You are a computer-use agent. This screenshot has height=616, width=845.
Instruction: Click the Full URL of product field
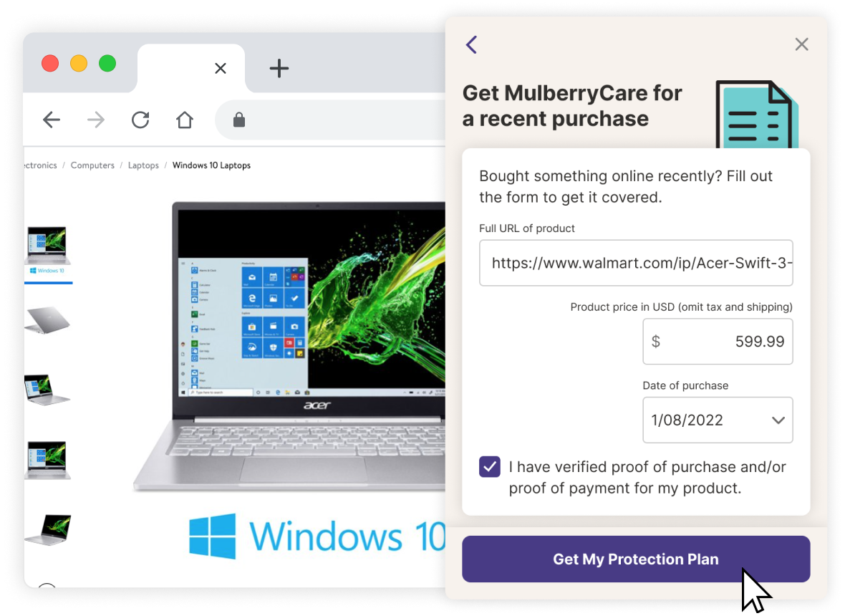[636, 263]
